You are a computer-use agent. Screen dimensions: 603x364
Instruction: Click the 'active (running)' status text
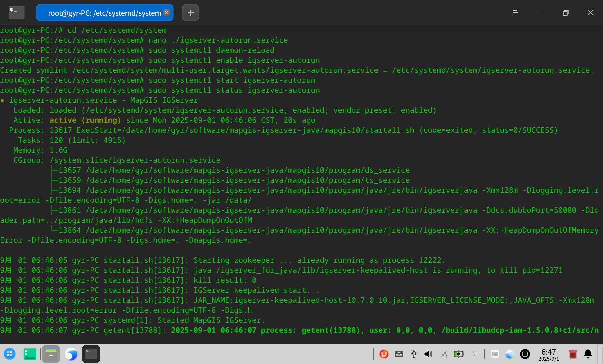(85, 120)
